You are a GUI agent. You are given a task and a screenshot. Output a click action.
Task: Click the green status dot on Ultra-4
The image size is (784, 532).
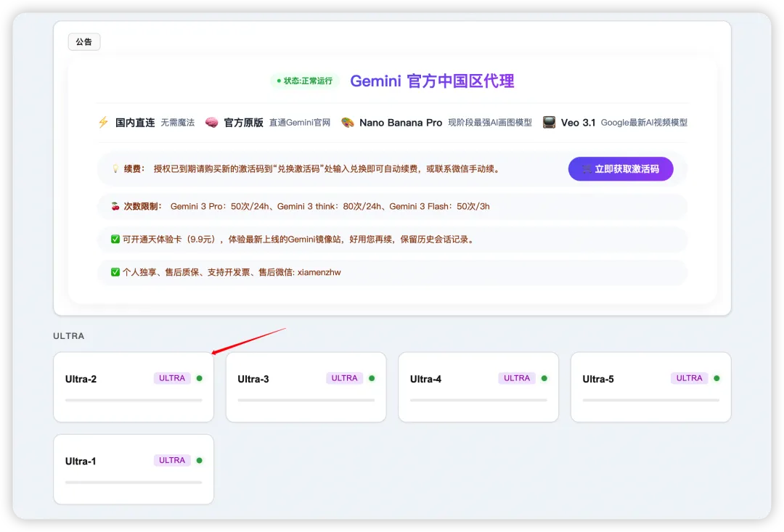click(544, 379)
